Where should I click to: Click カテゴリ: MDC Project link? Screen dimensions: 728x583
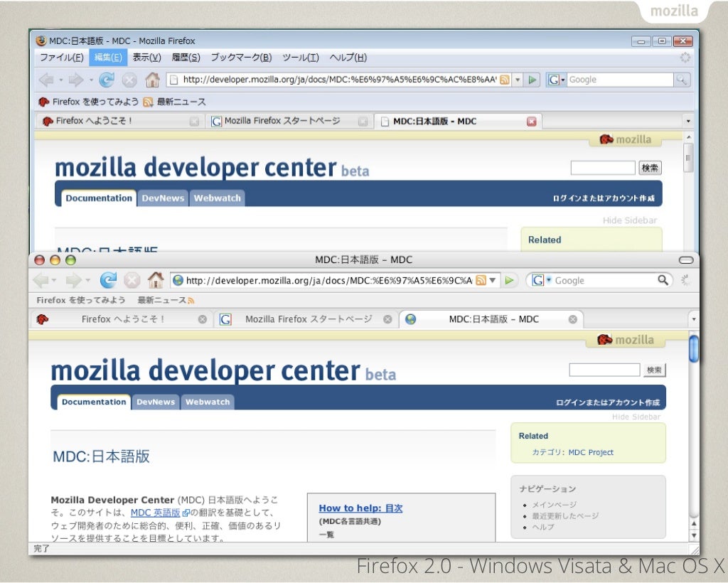572,453
